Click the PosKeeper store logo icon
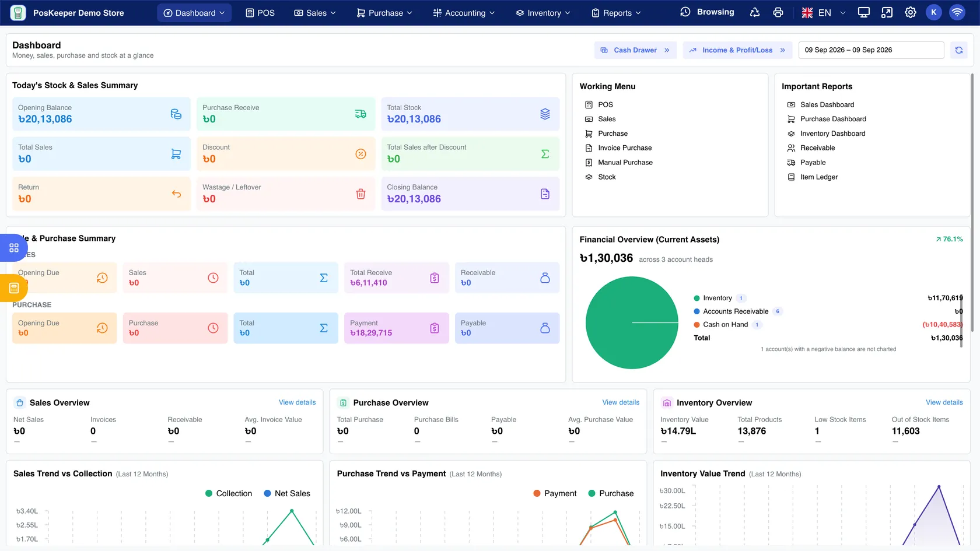This screenshot has width=980, height=551. click(x=18, y=13)
